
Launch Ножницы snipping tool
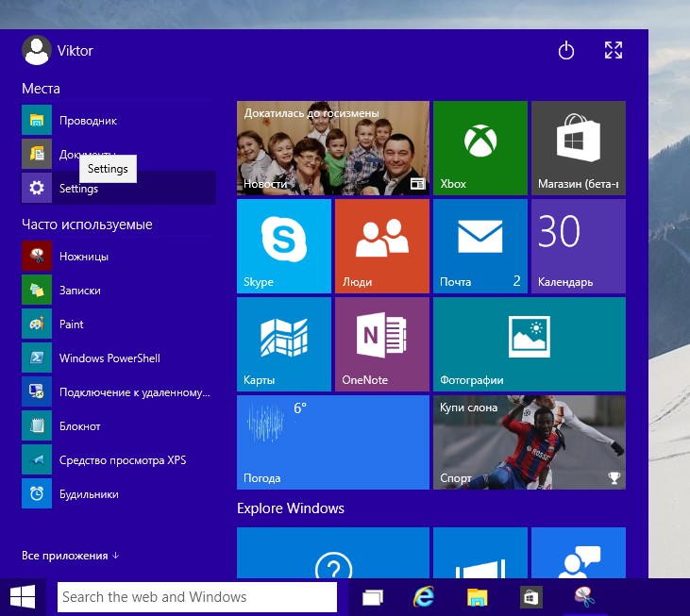tap(118, 256)
